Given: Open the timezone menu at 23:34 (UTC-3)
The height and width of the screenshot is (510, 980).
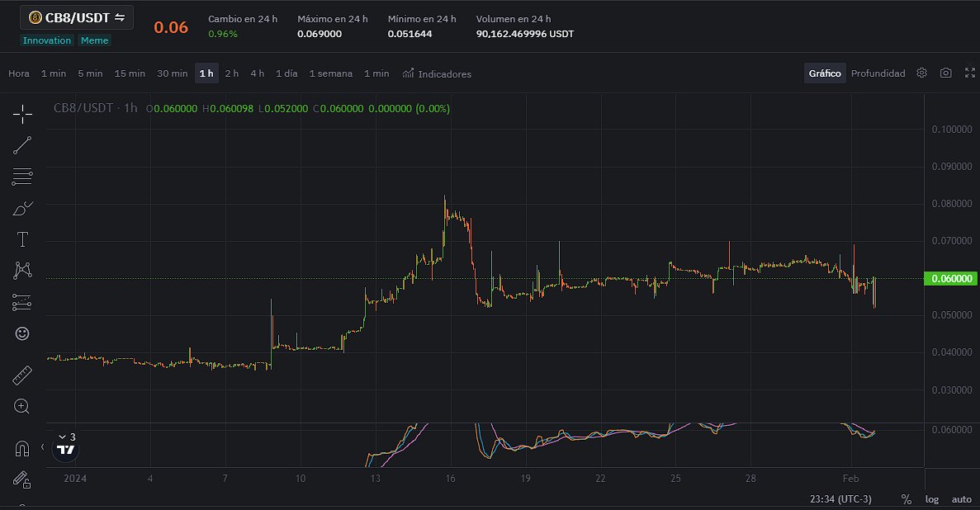Looking at the screenshot, I should point(840,498).
